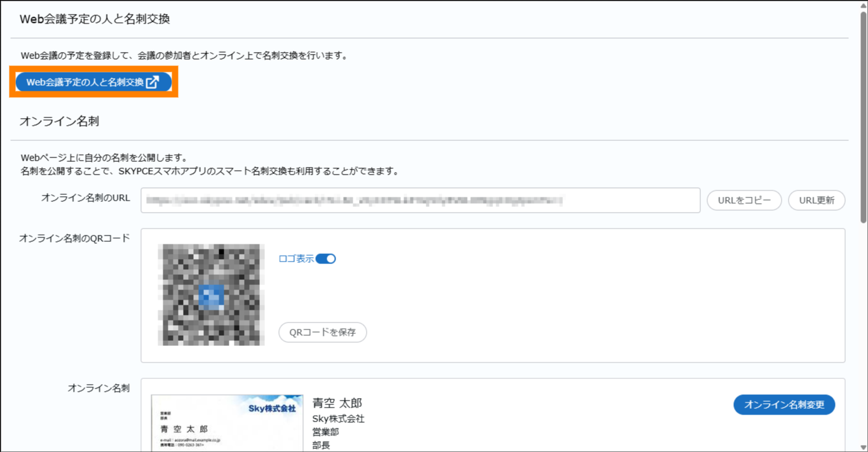Click the scrollbar up arrow

coord(863,6)
